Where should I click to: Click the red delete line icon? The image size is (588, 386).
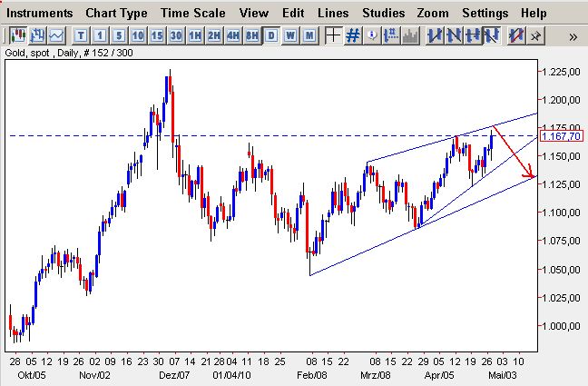pos(516,36)
